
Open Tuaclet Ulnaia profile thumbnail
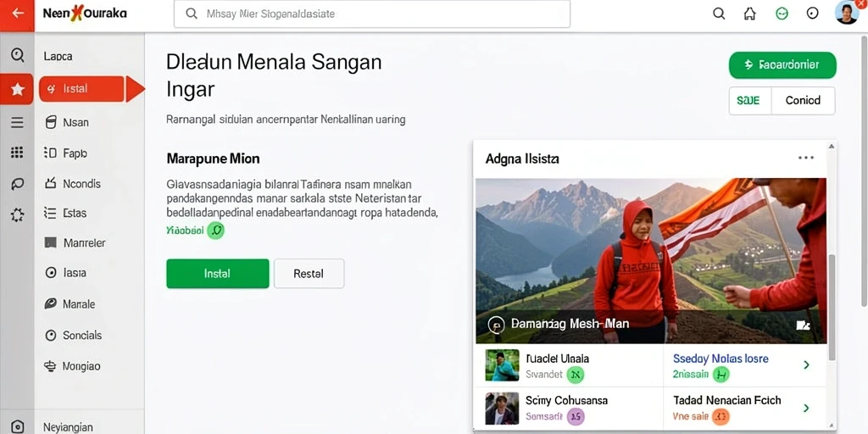(x=502, y=365)
